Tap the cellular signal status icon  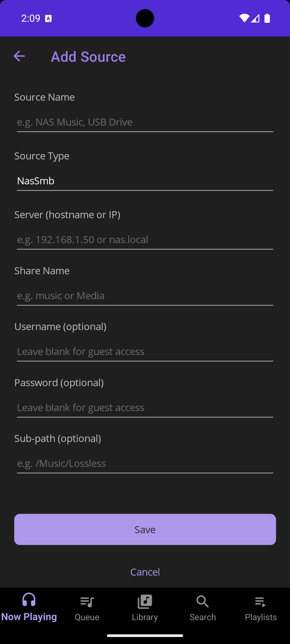255,18
